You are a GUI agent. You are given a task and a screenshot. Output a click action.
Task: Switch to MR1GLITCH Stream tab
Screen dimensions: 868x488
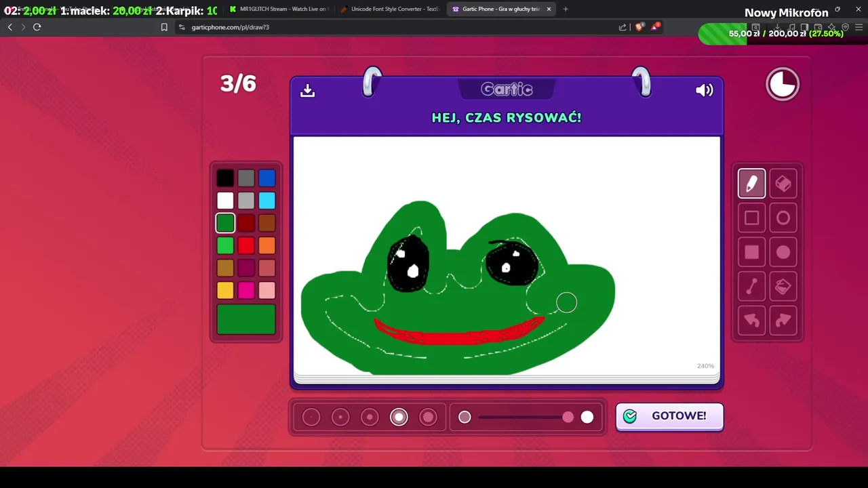click(x=278, y=9)
